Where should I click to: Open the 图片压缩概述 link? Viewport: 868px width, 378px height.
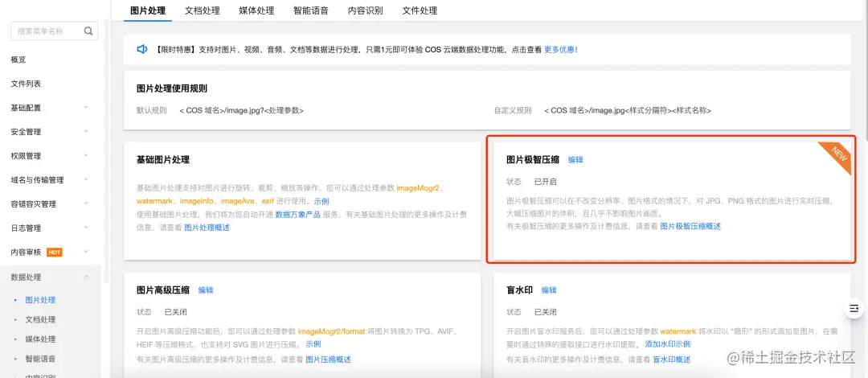click(x=328, y=360)
